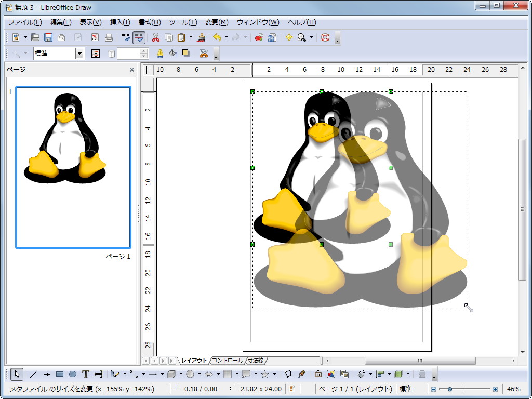Undo the last action

pyautogui.click(x=217, y=37)
